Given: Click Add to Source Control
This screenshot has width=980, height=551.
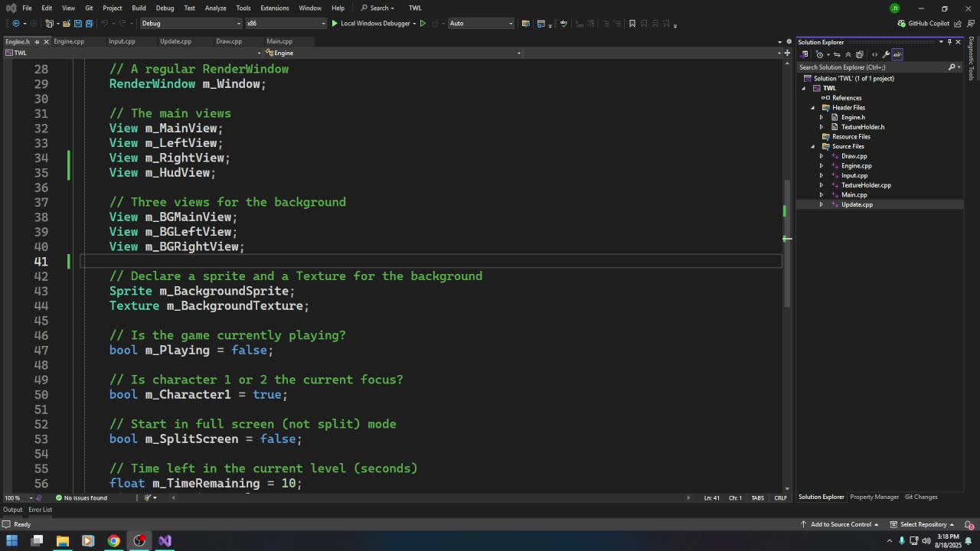Looking at the screenshot, I should click(x=839, y=524).
